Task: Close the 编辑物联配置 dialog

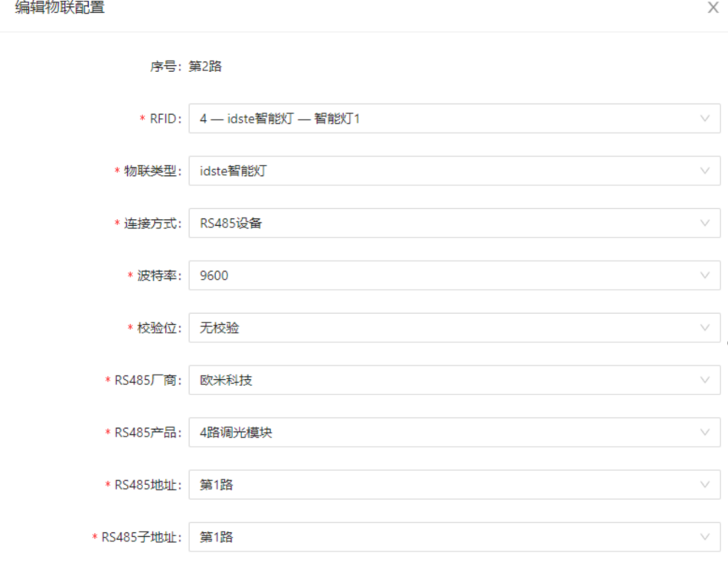Action: click(713, 8)
